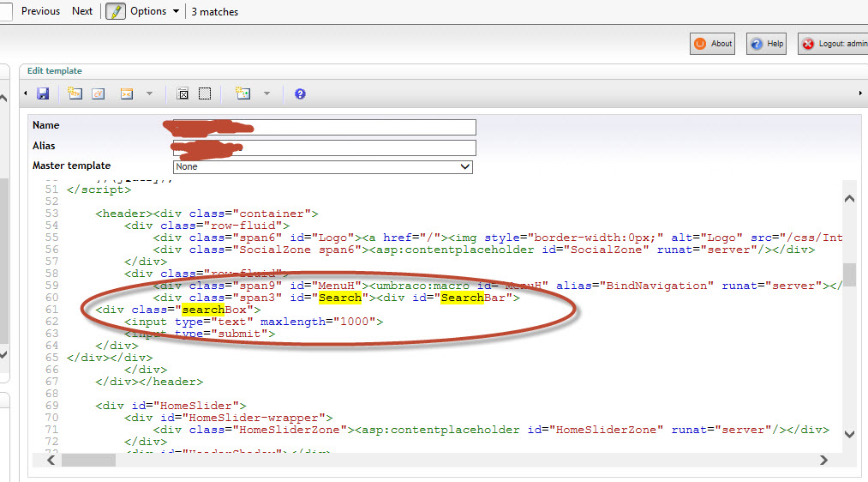Click the code editor scroll down arrow
Screen dimensions: 868x482
coord(849,434)
